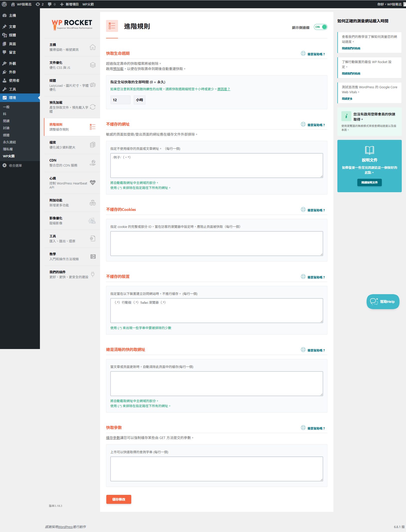Click the 閱讀說明文件 button
The width and height of the screenshot is (406, 532).
coord(369,182)
